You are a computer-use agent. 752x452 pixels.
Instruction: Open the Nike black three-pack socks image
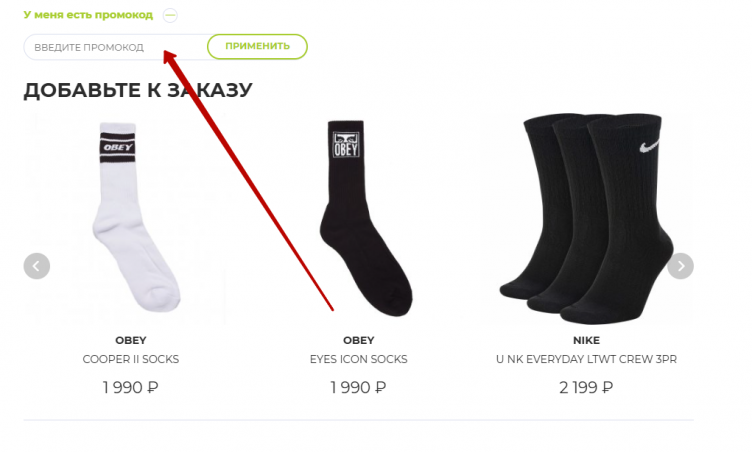[x=586, y=218]
